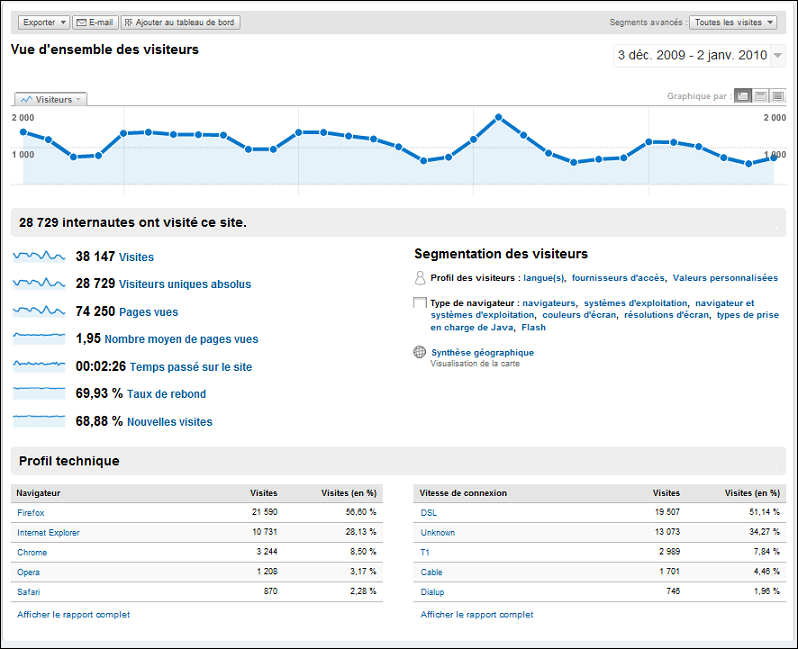Open the DSL connection speed report
798x649 pixels.
pyautogui.click(x=429, y=513)
